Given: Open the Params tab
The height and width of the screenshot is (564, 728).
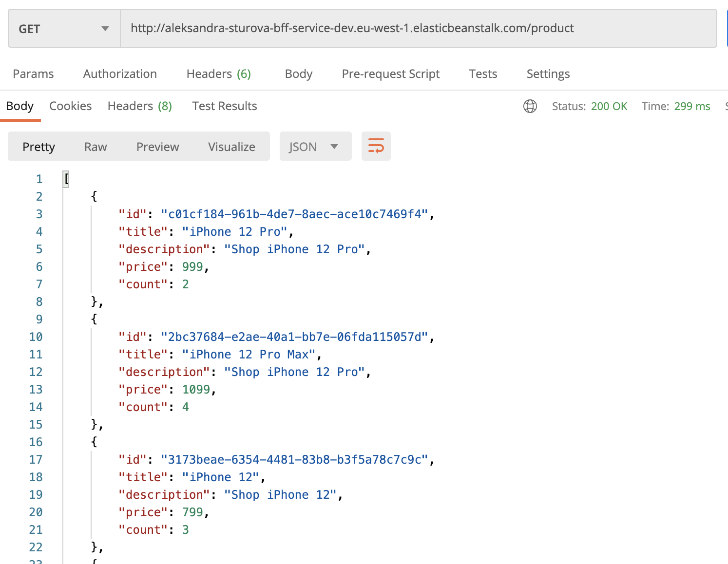Looking at the screenshot, I should pyautogui.click(x=33, y=74).
